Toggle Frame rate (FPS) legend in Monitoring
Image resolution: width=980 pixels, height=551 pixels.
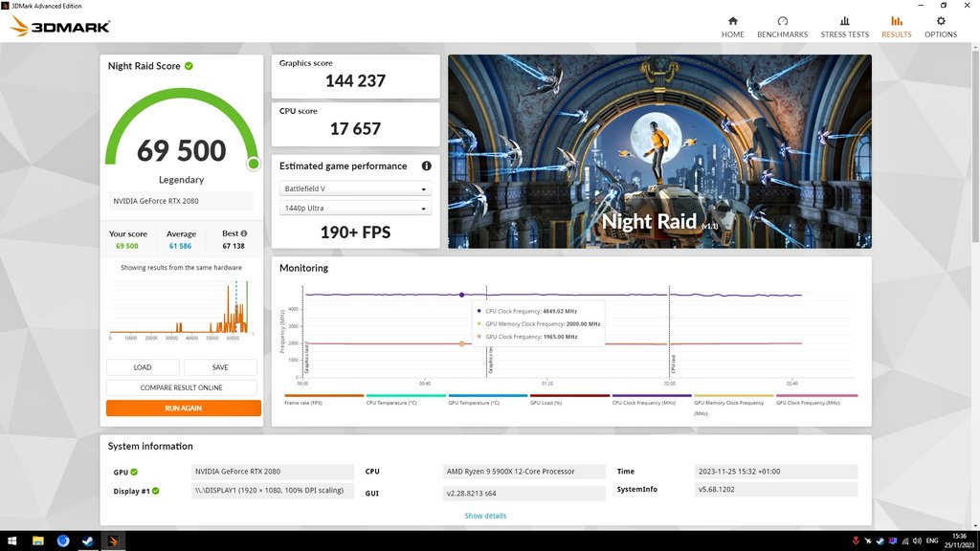tap(323, 399)
